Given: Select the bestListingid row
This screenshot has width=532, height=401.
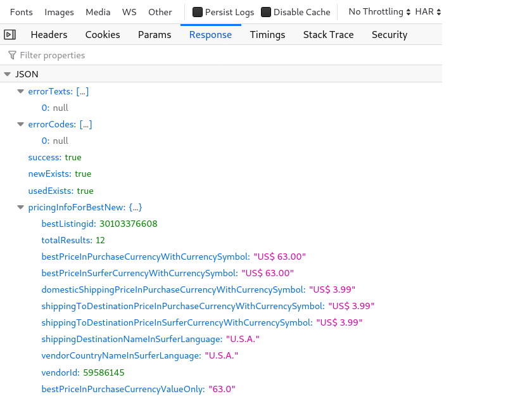Looking at the screenshot, I should click(x=221, y=224).
